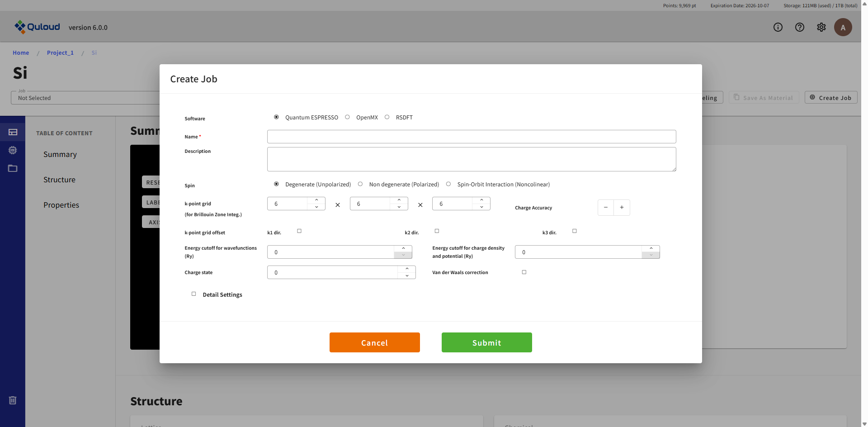Increment wavefunction energy cutoff value

tap(403, 248)
